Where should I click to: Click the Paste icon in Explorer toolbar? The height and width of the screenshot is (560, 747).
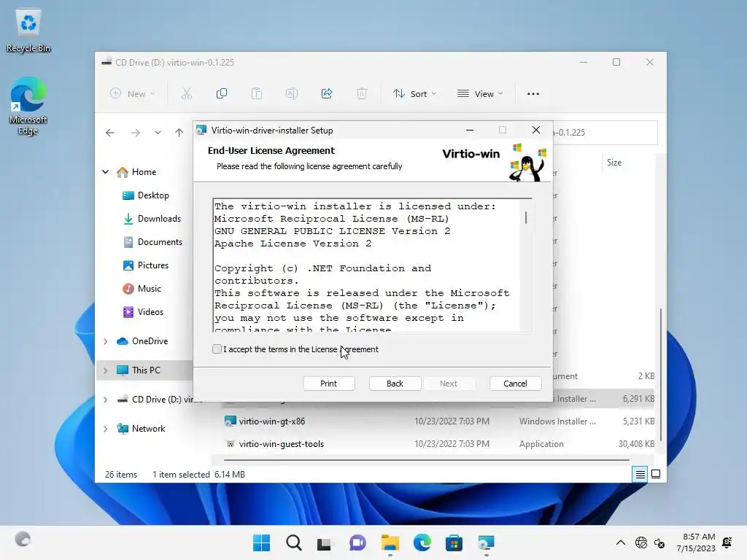tap(257, 93)
